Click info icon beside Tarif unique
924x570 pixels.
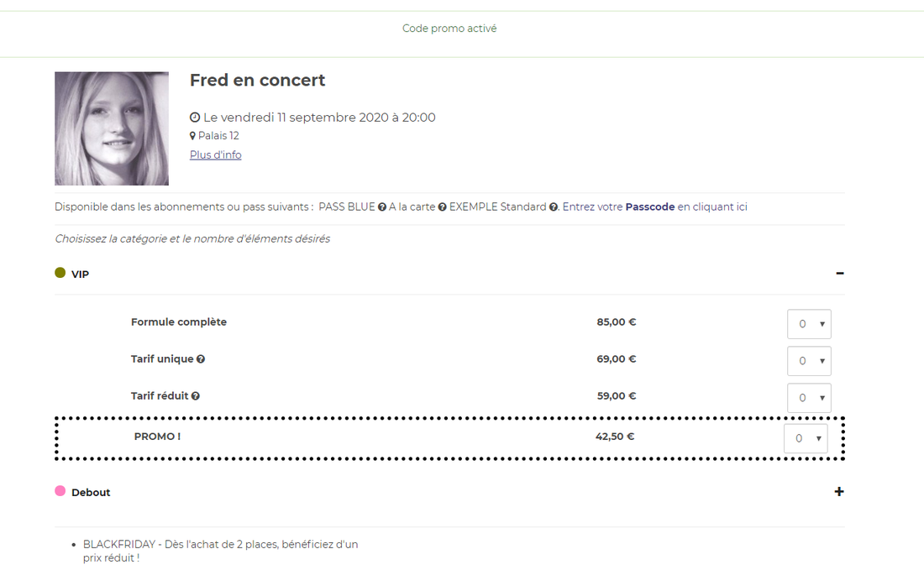click(x=201, y=359)
